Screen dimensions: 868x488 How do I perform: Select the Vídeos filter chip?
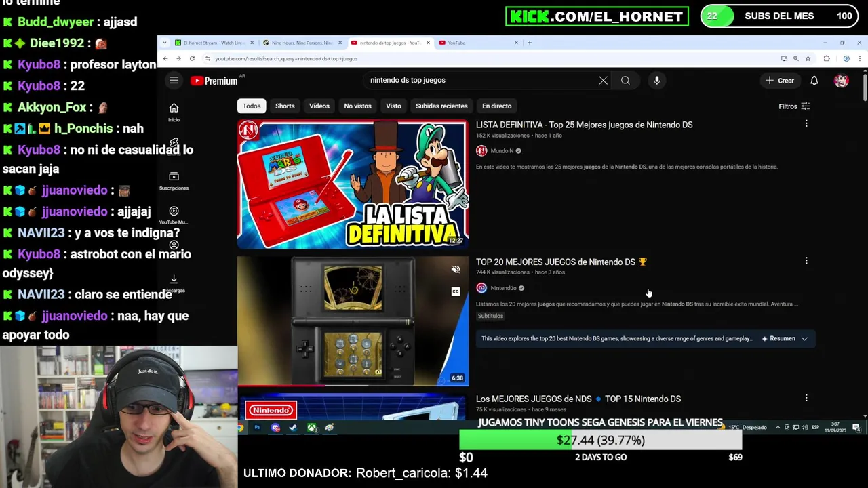click(x=319, y=106)
